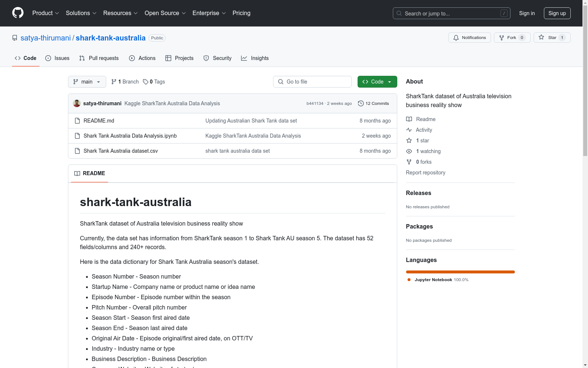Open the GitHub homepage logo
Screen dimensions: 588x368
click(18, 13)
